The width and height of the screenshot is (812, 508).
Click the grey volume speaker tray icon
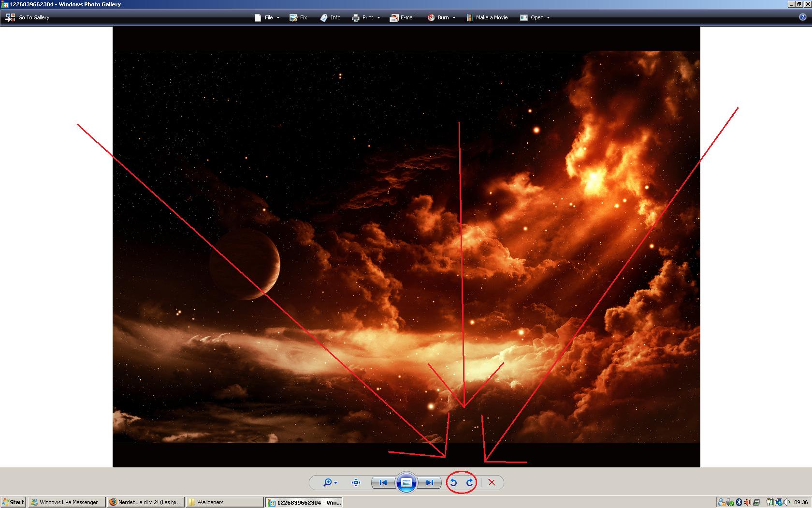pyautogui.click(x=786, y=502)
